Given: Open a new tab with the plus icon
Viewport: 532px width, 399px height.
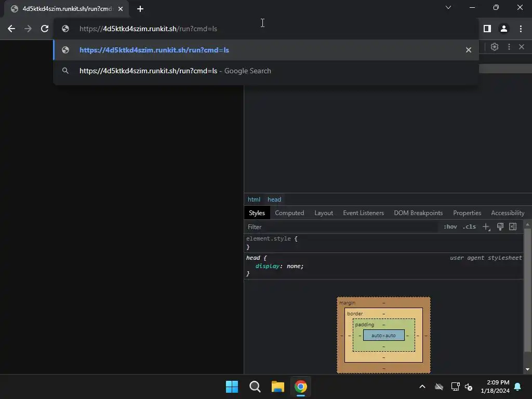Looking at the screenshot, I should [x=140, y=9].
